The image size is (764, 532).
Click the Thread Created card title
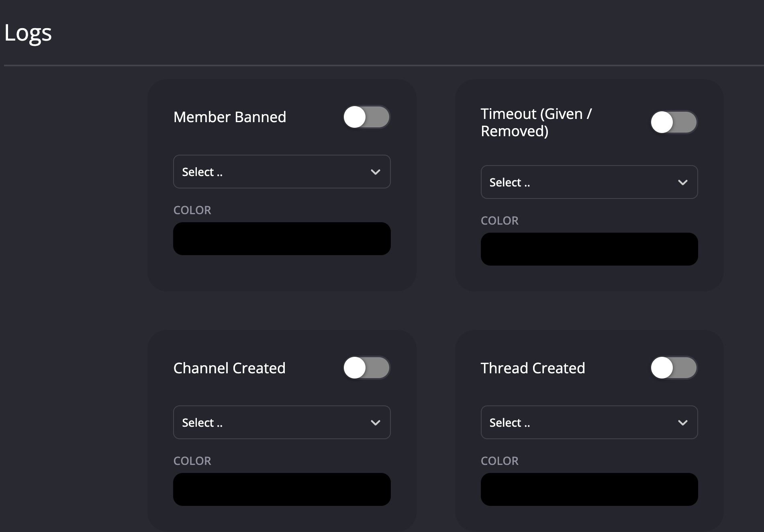[533, 368]
